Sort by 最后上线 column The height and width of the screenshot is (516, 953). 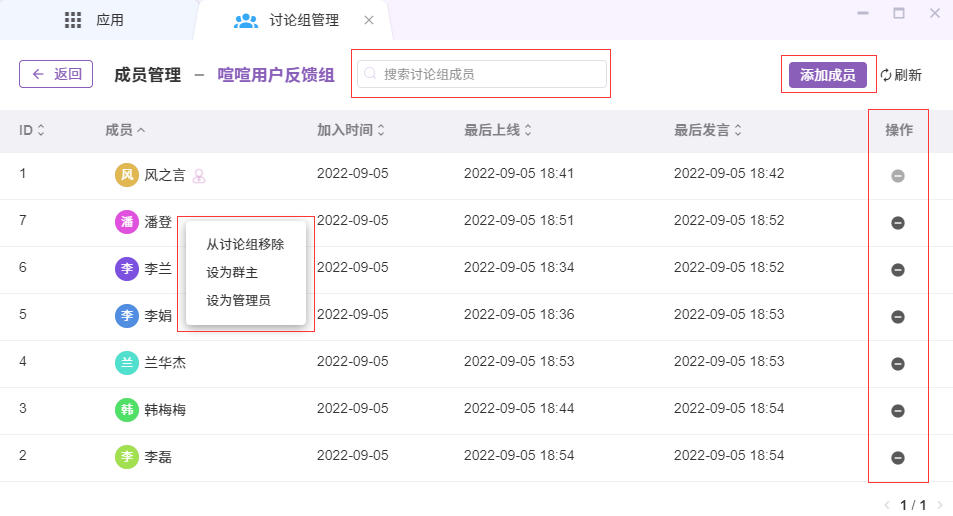[498, 130]
